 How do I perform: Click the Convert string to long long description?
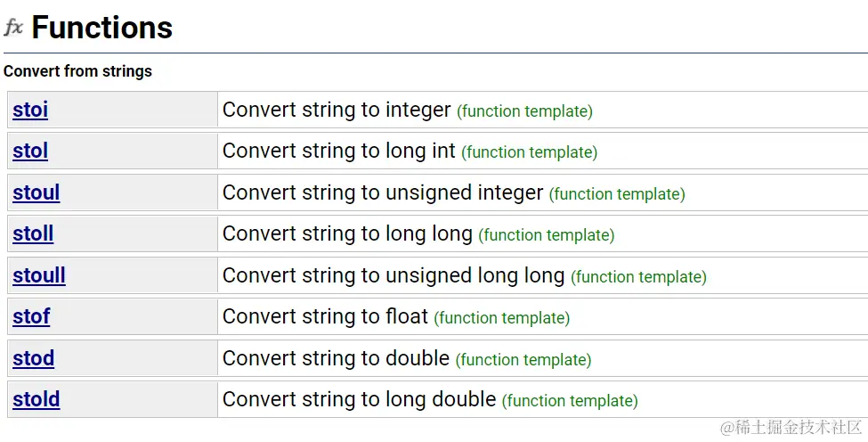(x=347, y=233)
